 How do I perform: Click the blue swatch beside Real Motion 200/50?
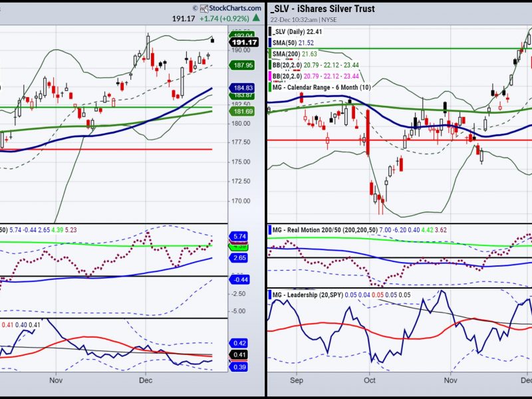click(270, 230)
